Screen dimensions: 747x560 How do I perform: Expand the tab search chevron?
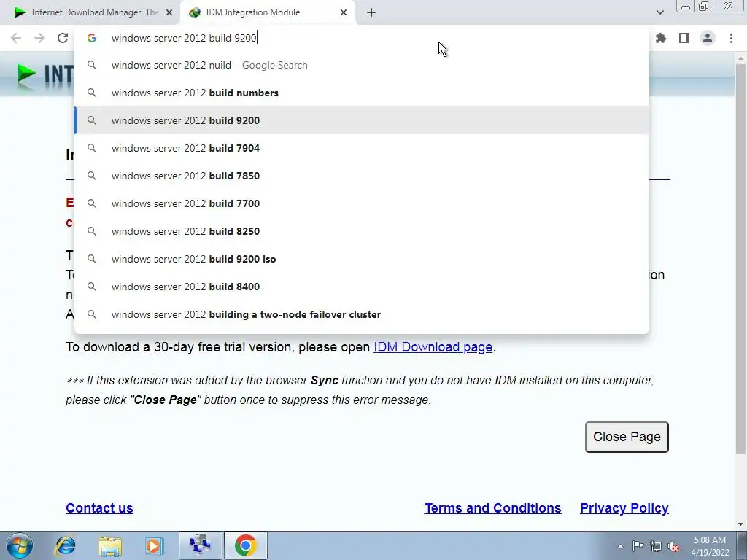(659, 12)
